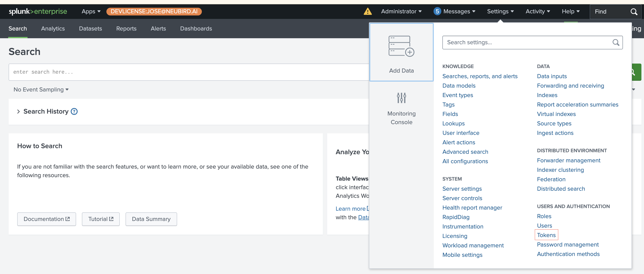The height and width of the screenshot is (274, 644).
Task: Open Forwarding and receiving
Action: 570,86
